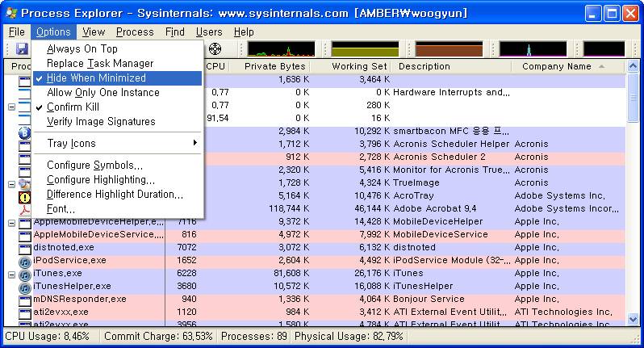
Task: Uncheck Hide When Minimized
Action: point(118,78)
